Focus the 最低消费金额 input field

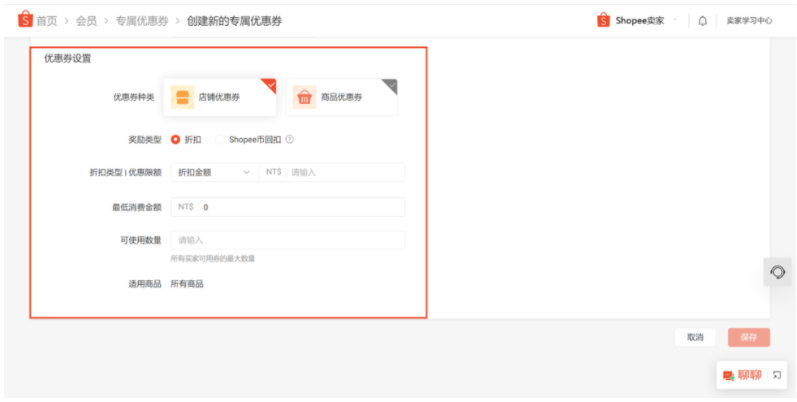[x=288, y=207]
